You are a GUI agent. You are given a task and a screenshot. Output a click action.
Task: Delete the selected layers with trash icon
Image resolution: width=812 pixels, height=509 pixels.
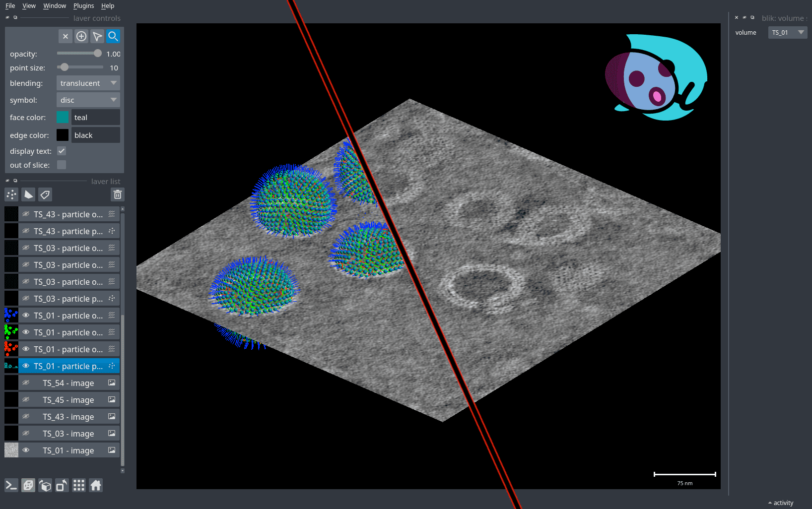click(118, 194)
